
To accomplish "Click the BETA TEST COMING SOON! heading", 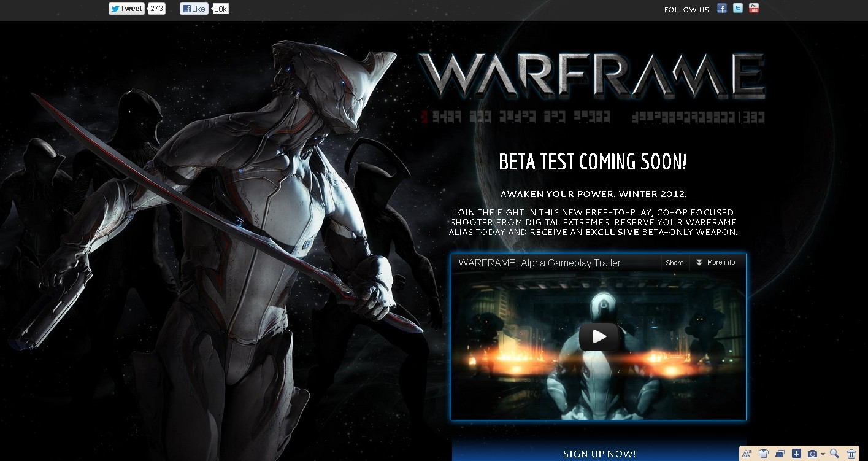I will point(593,162).
